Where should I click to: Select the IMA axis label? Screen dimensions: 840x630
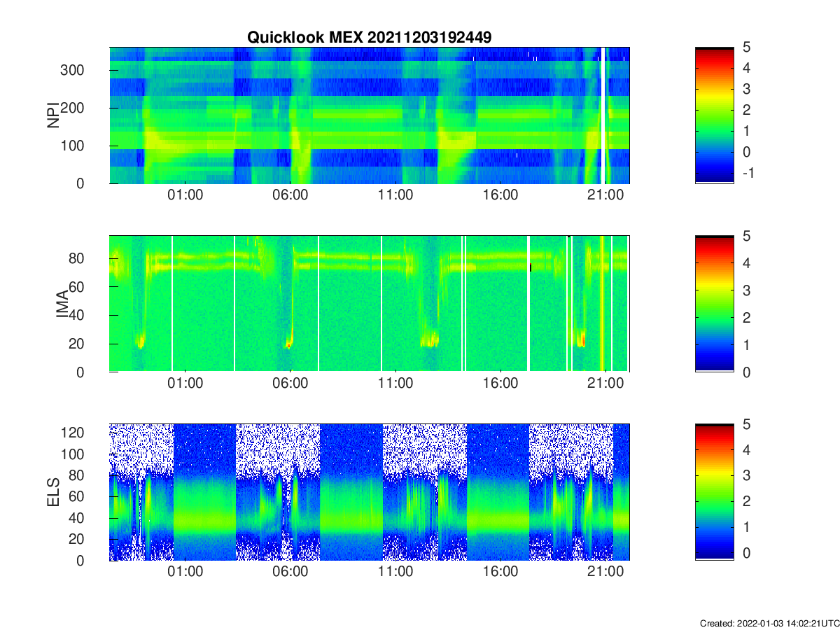click(x=63, y=304)
